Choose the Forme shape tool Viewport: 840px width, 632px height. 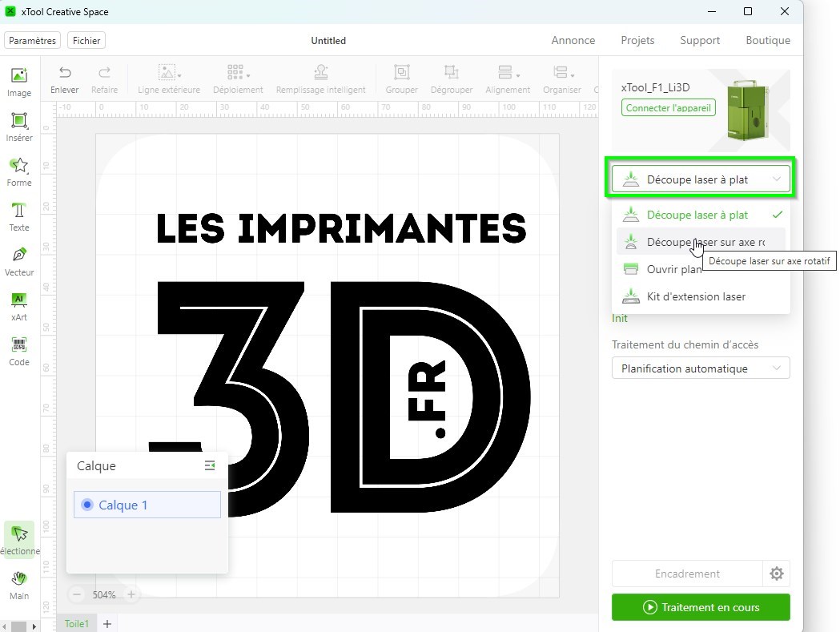tap(19, 171)
